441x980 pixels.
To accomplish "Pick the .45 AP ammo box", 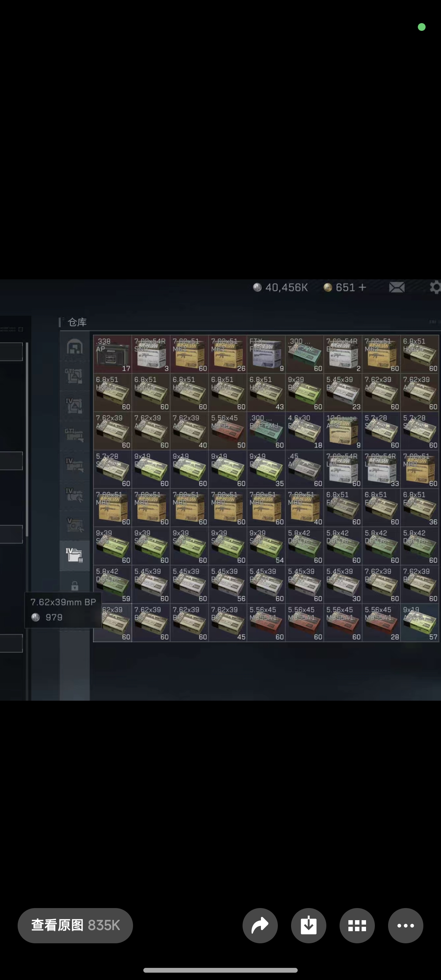I will pos(304,469).
